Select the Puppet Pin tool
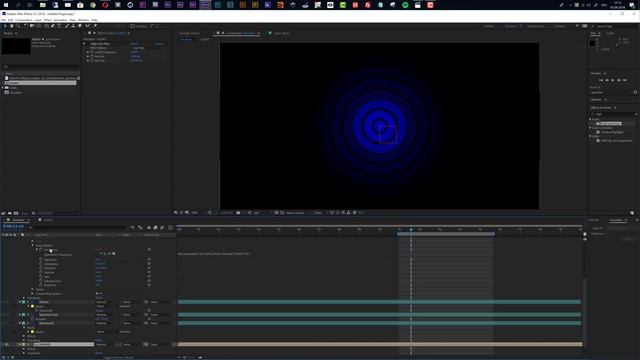This screenshot has width=640, height=360. tap(95, 26)
